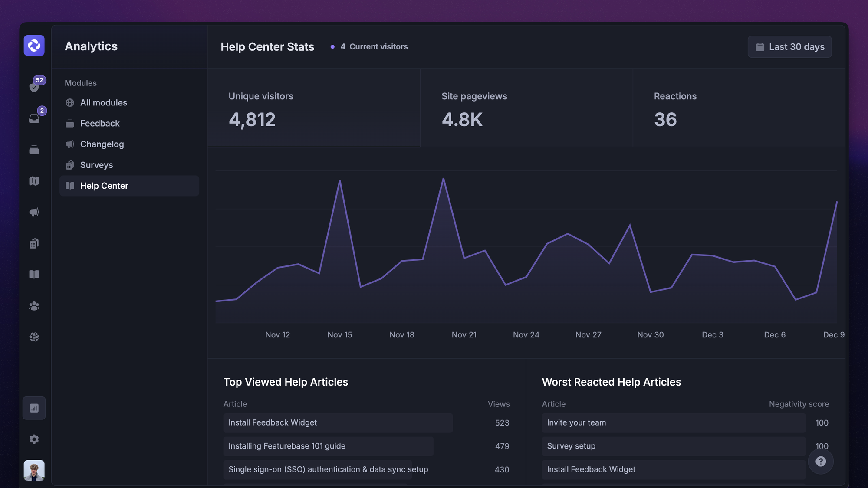Open the moderation icon with badge 52
Image resolution: width=868 pixels, height=488 pixels.
click(x=34, y=87)
